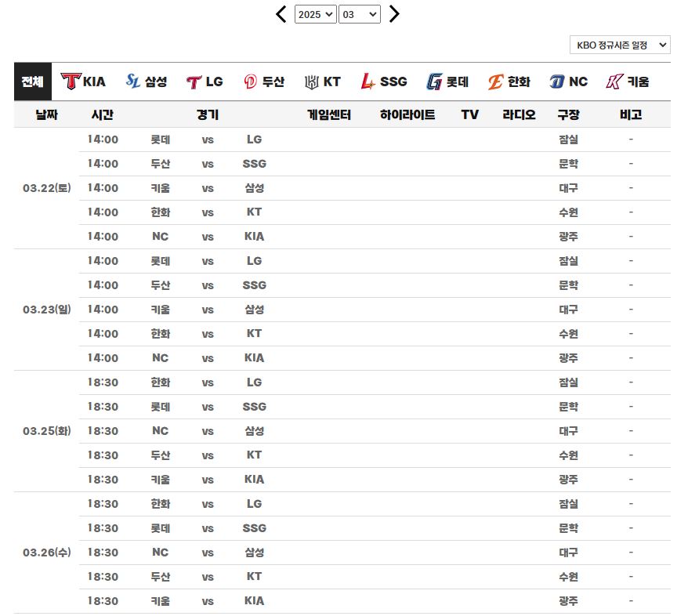Click the 날짜 column header
688x616 pixels.
pyautogui.click(x=46, y=115)
